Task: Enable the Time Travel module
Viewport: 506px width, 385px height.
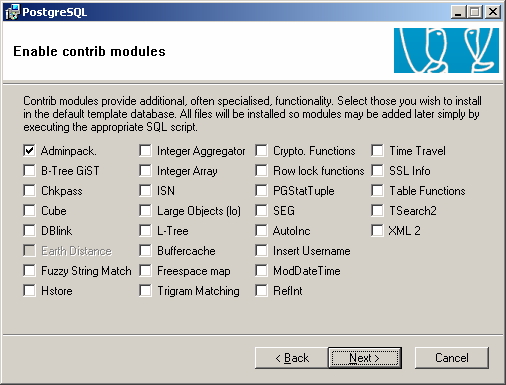Action: pyautogui.click(x=377, y=151)
